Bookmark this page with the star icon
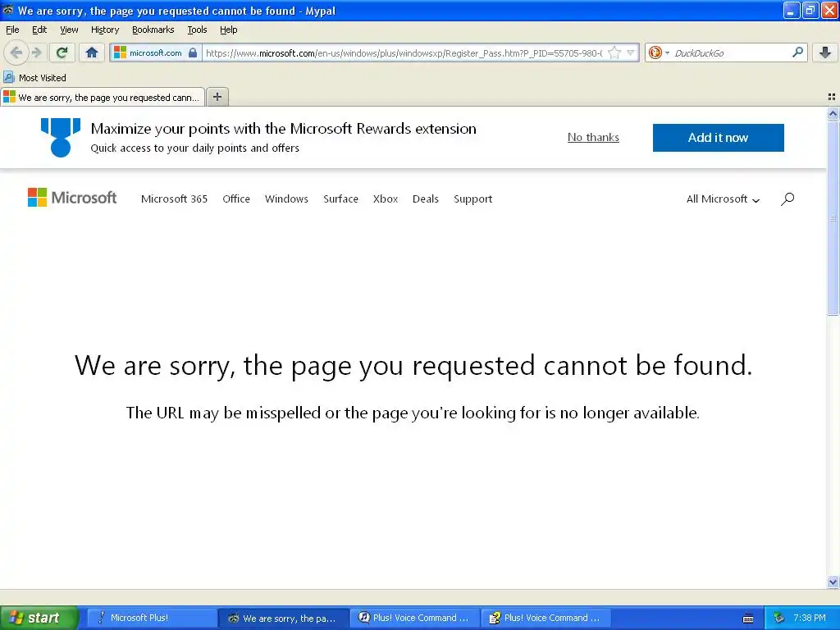The image size is (840, 630). (614, 52)
